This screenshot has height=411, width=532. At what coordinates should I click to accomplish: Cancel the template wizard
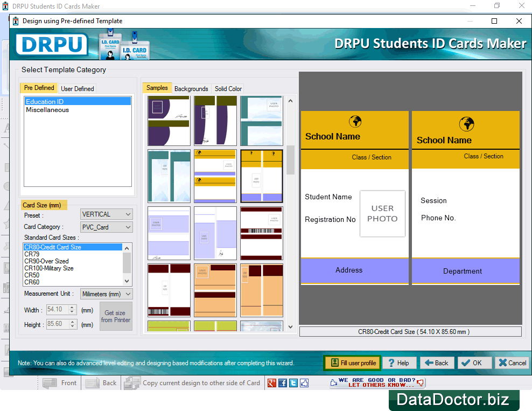point(512,363)
